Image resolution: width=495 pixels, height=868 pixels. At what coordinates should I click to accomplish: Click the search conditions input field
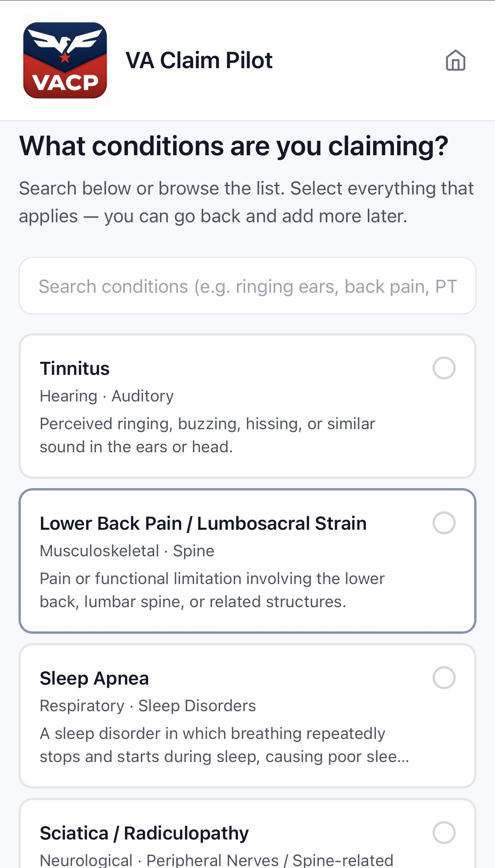tap(247, 286)
